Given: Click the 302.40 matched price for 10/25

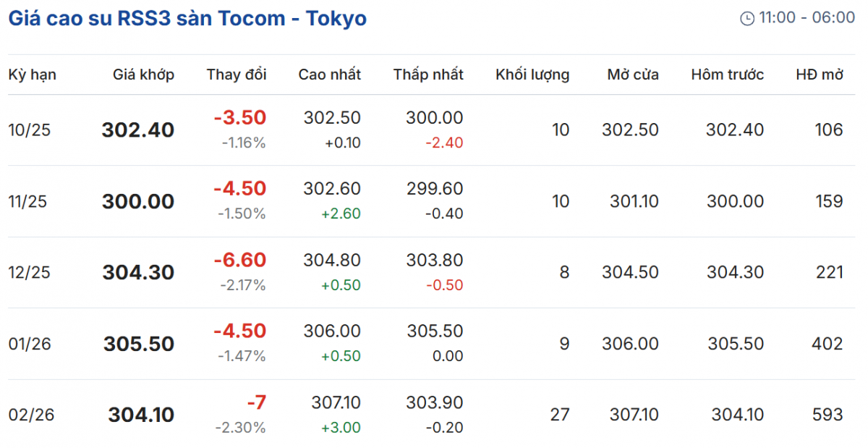Looking at the screenshot, I should (137, 130).
